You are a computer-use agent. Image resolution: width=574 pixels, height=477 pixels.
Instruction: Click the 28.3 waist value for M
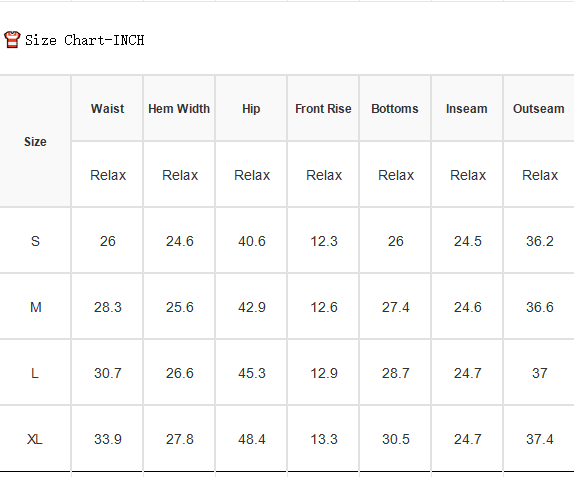coord(108,307)
